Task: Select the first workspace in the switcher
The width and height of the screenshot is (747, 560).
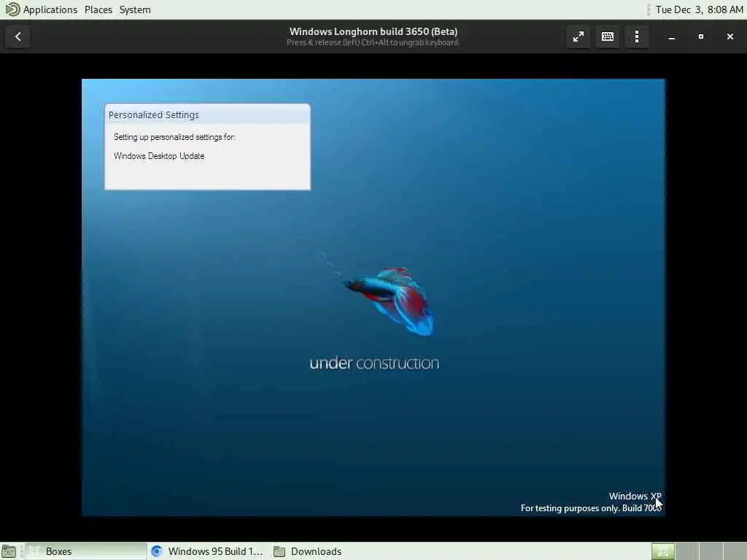Action: click(662, 551)
